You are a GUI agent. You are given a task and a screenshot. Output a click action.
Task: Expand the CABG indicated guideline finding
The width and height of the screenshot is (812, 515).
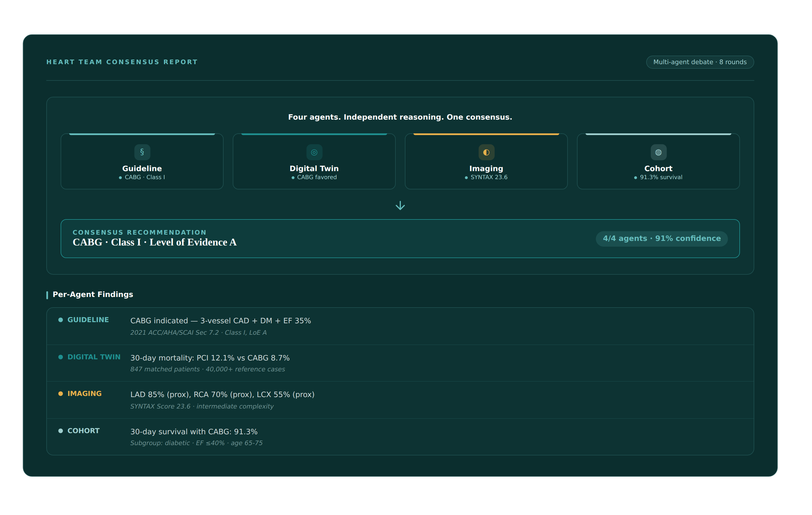tap(221, 321)
